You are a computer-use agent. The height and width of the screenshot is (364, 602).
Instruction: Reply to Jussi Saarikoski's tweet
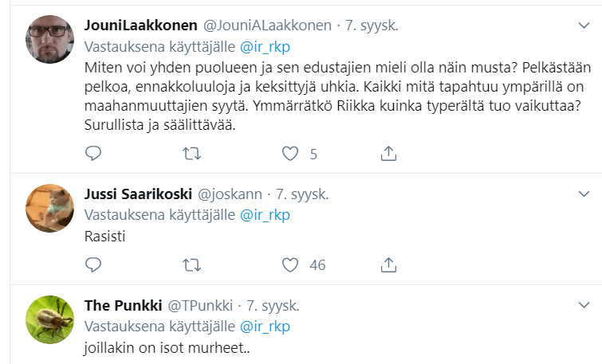point(93,264)
